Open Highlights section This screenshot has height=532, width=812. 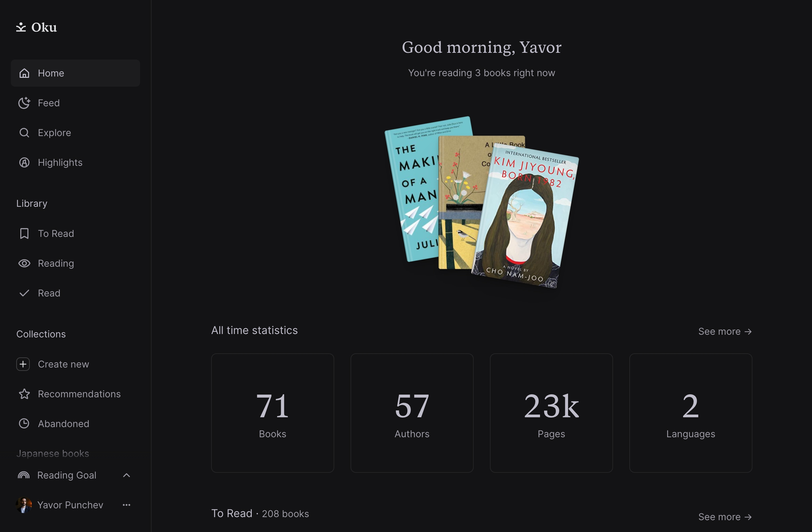(59, 162)
